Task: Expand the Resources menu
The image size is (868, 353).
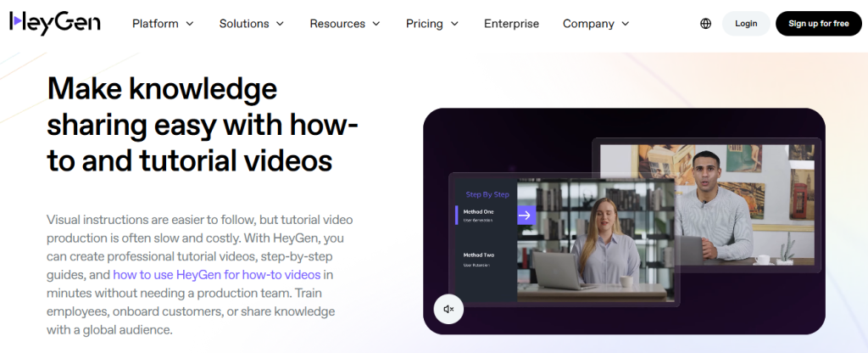Action: pos(345,23)
